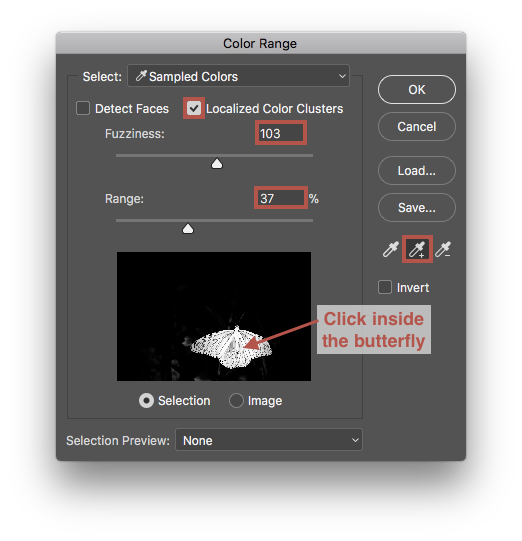Tick the Invert checkbox
The image size is (522, 541).
tap(385, 287)
